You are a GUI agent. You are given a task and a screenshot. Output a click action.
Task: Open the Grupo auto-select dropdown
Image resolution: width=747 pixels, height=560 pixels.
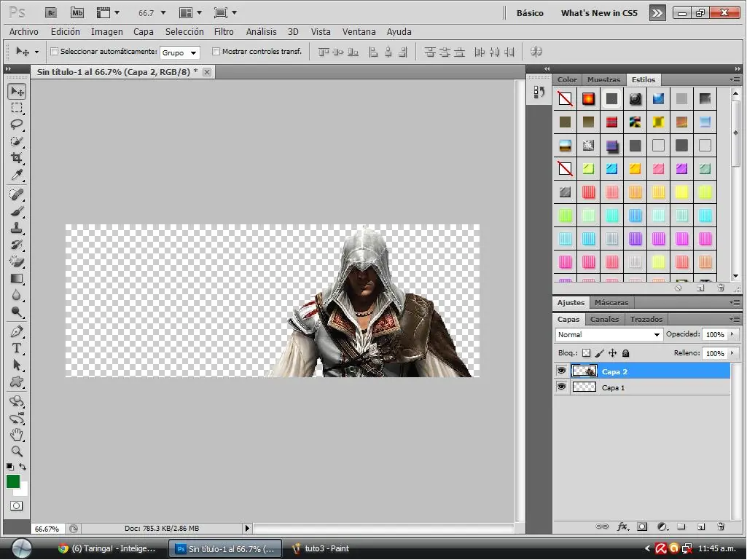click(180, 52)
